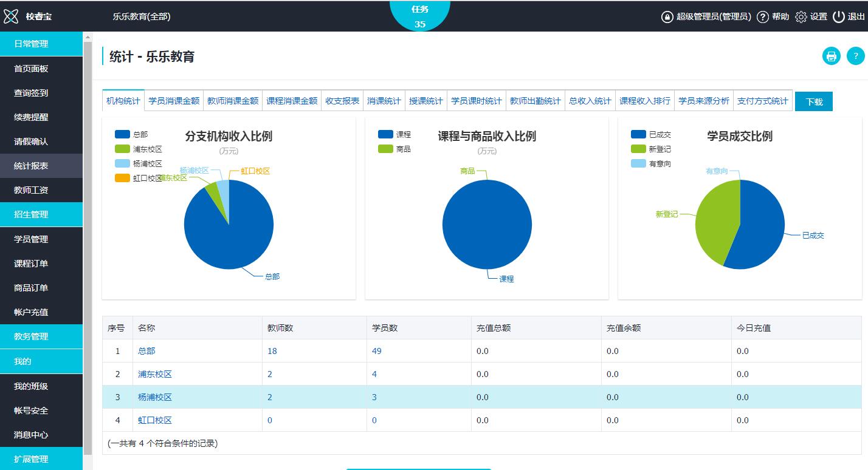Collapse the 日常管理 sidebar section
This screenshot has height=470, width=868.
pyautogui.click(x=41, y=44)
